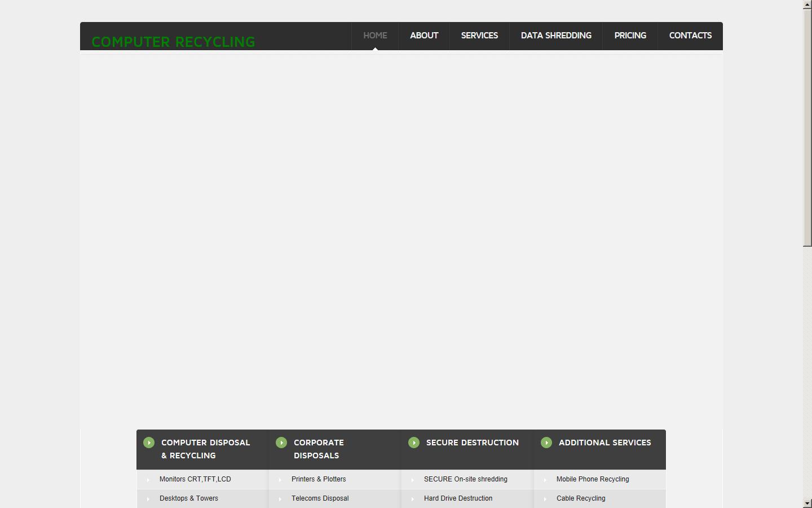Image resolution: width=812 pixels, height=508 pixels.
Task: Go to the Contacts page
Action: [x=690, y=36]
